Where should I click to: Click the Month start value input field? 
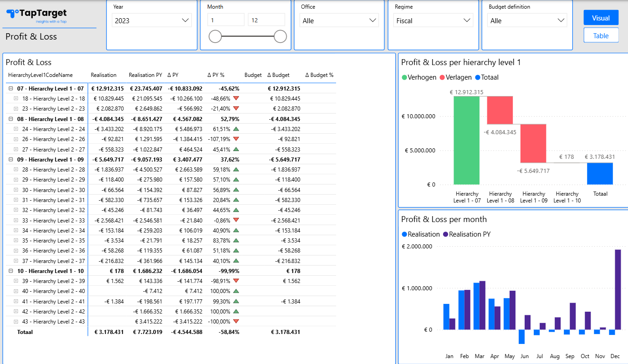(225, 19)
